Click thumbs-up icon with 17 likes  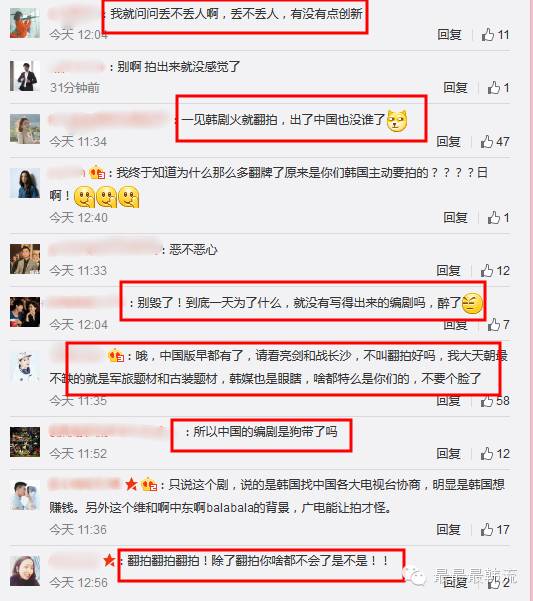click(x=487, y=529)
